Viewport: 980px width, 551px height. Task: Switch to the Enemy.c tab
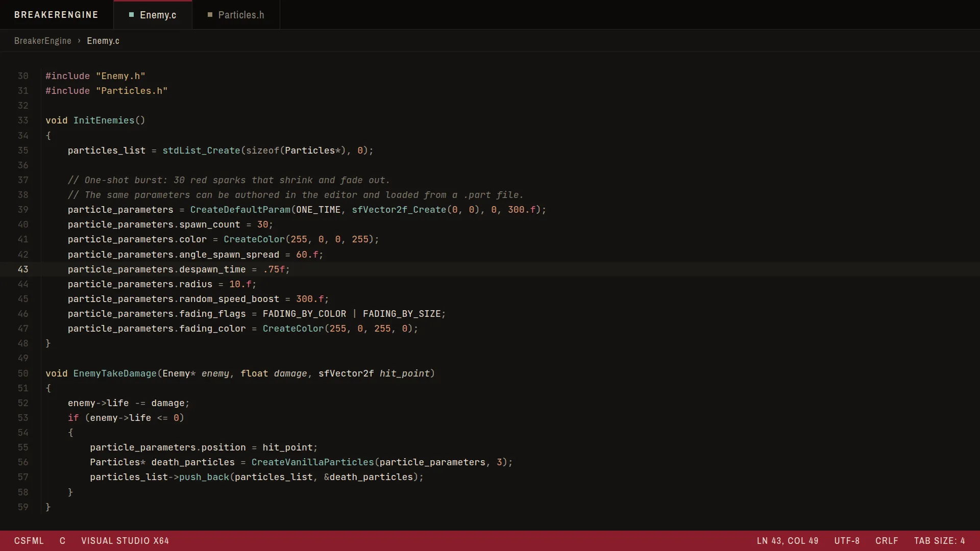click(x=153, y=15)
